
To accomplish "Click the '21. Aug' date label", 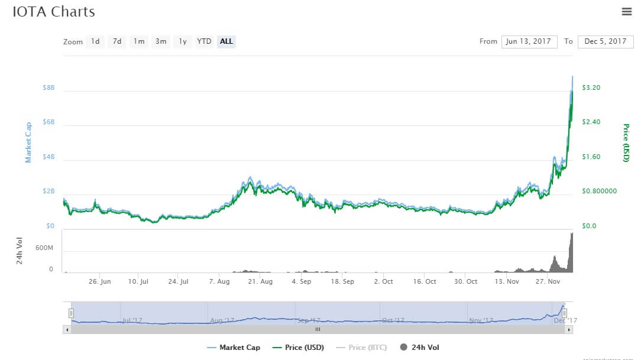I will point(260,281).
